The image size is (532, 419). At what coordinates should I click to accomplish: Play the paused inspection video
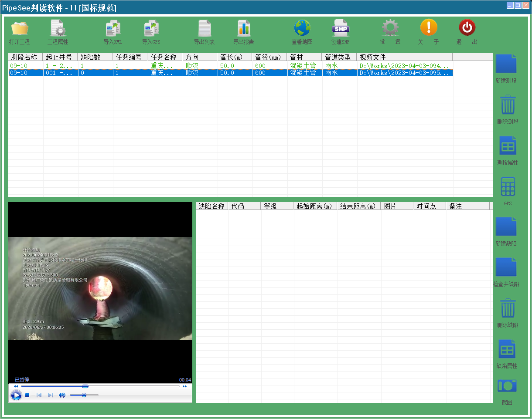pyautogui.click(x=16, y=395)
